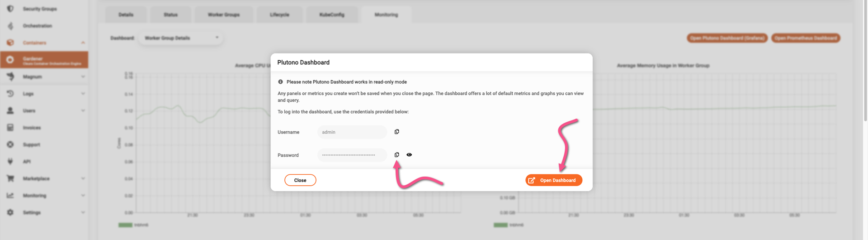The width and height of the screenshot is (868, 240).
Task: Click the Username input field
Action: coord(352,132)
